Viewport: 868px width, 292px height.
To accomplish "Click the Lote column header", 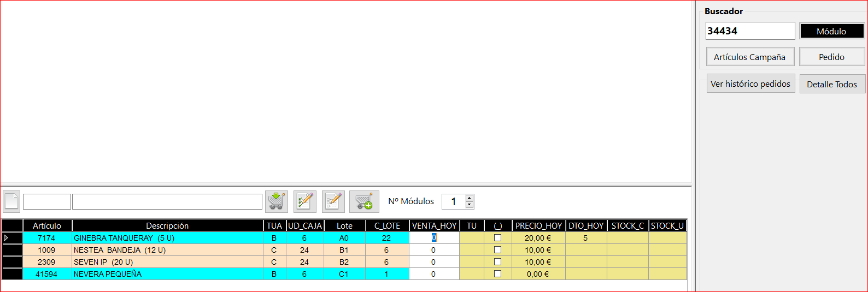I will [344, 225].
